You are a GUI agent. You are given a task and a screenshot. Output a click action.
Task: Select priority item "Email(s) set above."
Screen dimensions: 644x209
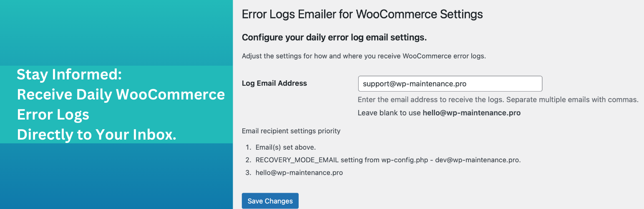pyautogui.click(x=286, y=147)
